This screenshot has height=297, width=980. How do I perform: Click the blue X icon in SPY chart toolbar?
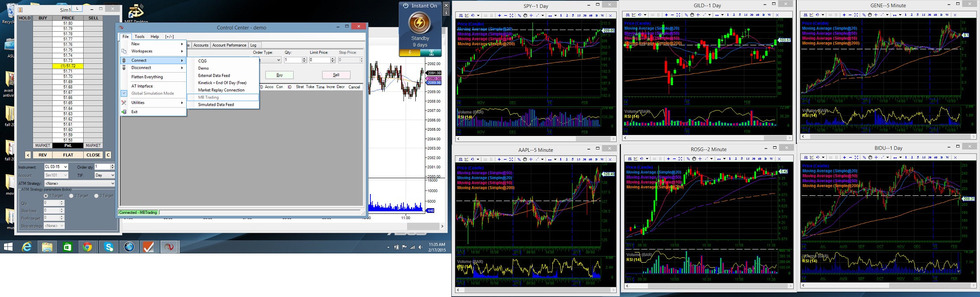coord(610,15)
